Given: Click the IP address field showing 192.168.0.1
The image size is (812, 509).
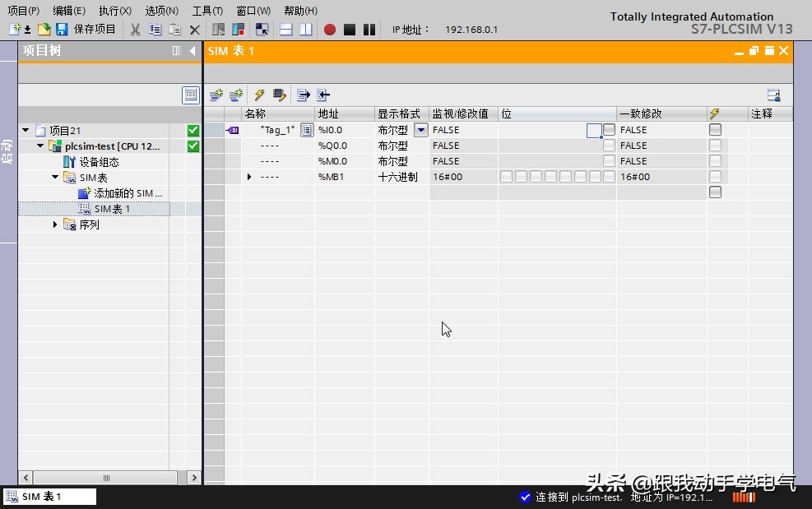Looking at the screenshot, I should tap(471, 29).
